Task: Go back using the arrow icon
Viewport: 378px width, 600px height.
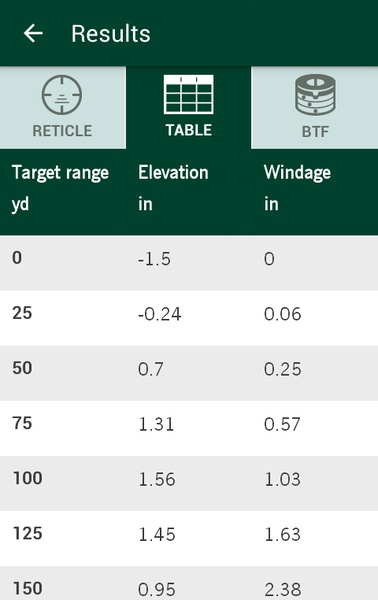Action: point(33,33)
